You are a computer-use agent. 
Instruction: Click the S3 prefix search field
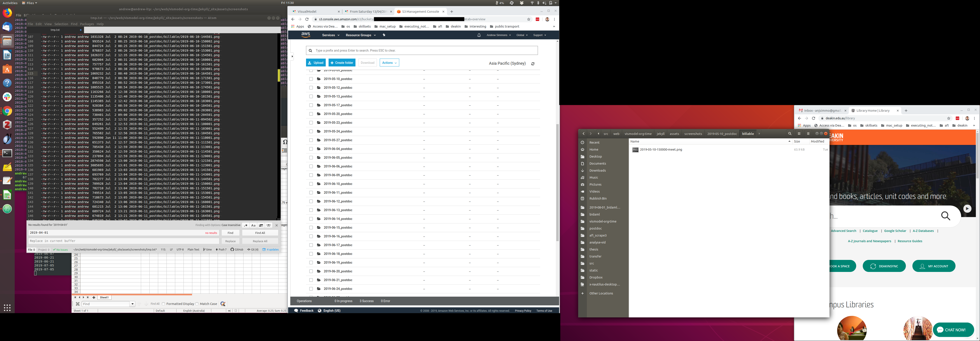(422, 50)
